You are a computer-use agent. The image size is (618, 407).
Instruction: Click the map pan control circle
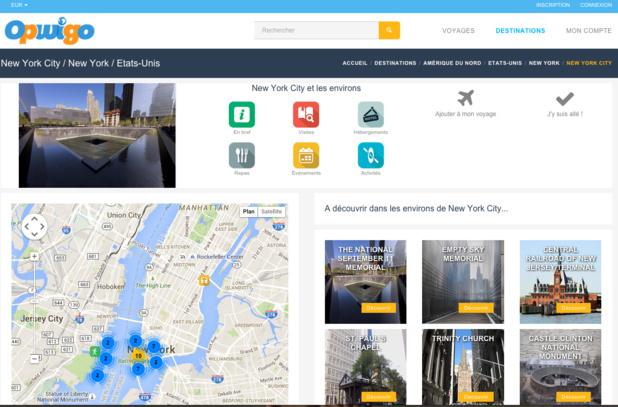(x=34, y=227)
